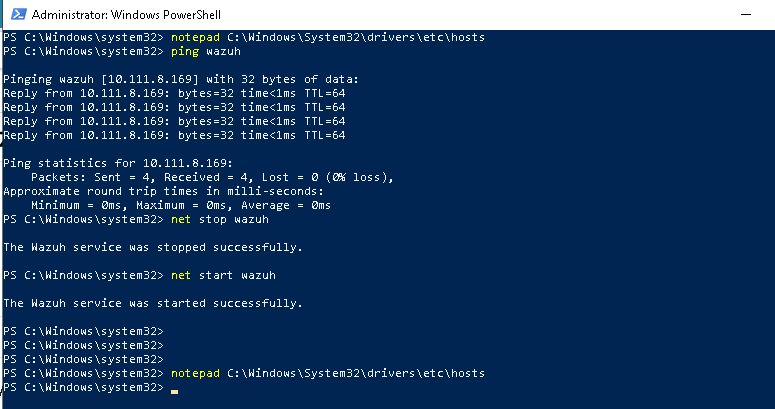Click the Minimum = 0ms value
Screen dimensions: 775x409
(x=76, y=205)
